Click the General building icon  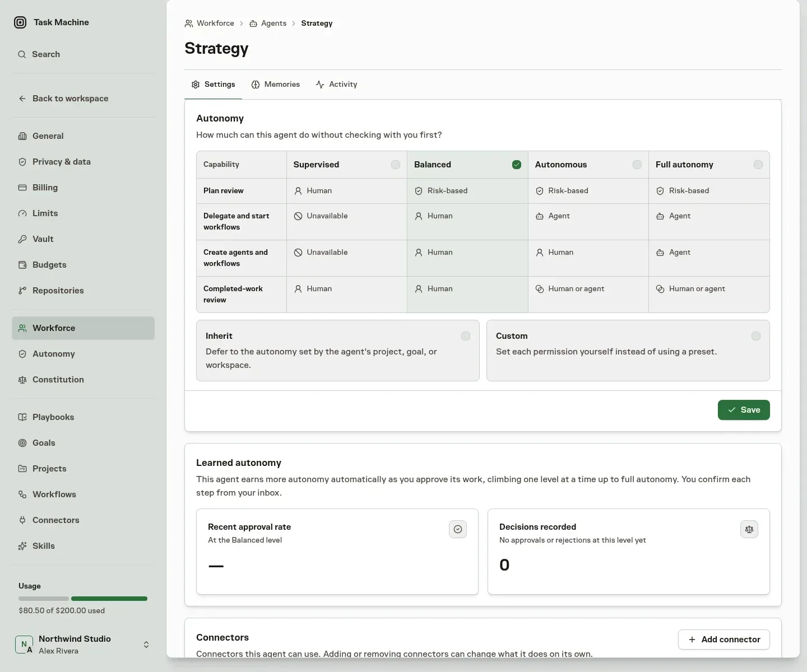(22, 136)
